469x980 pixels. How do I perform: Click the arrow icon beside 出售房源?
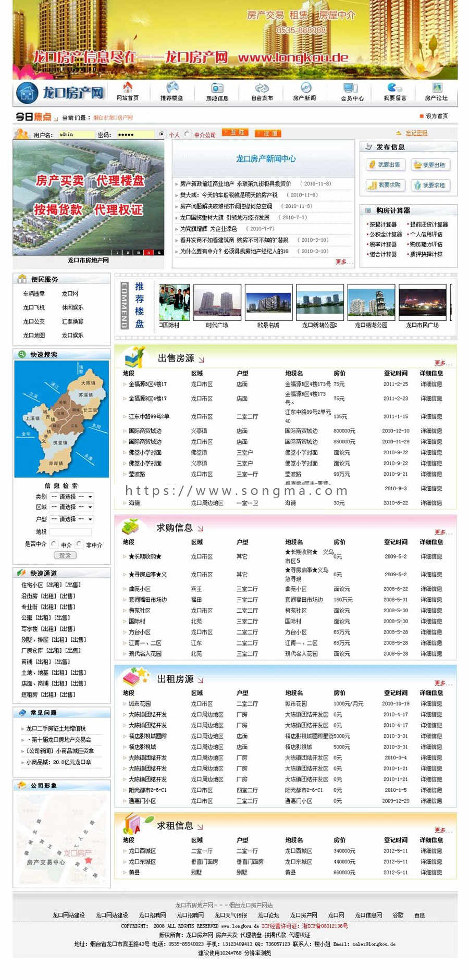point(201,359)
